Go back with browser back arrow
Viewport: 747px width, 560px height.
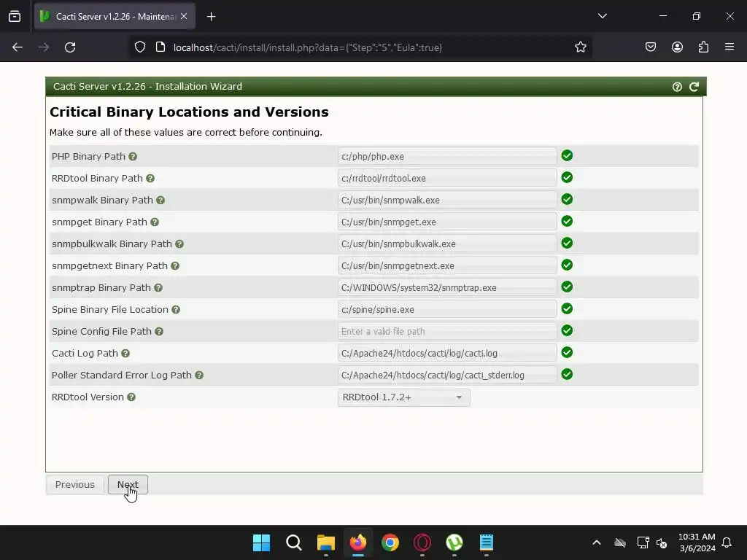pyautogui.click(x=18, y=47)
